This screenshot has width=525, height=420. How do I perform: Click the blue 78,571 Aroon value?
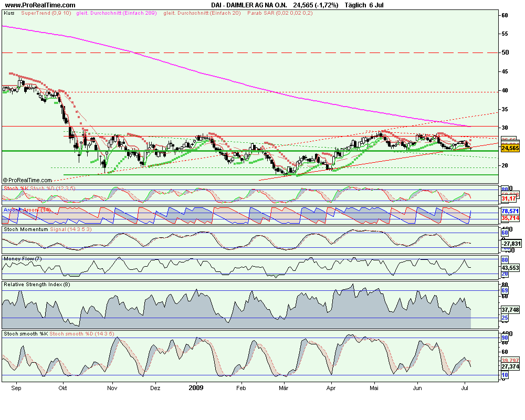click(x=510, y=212)
